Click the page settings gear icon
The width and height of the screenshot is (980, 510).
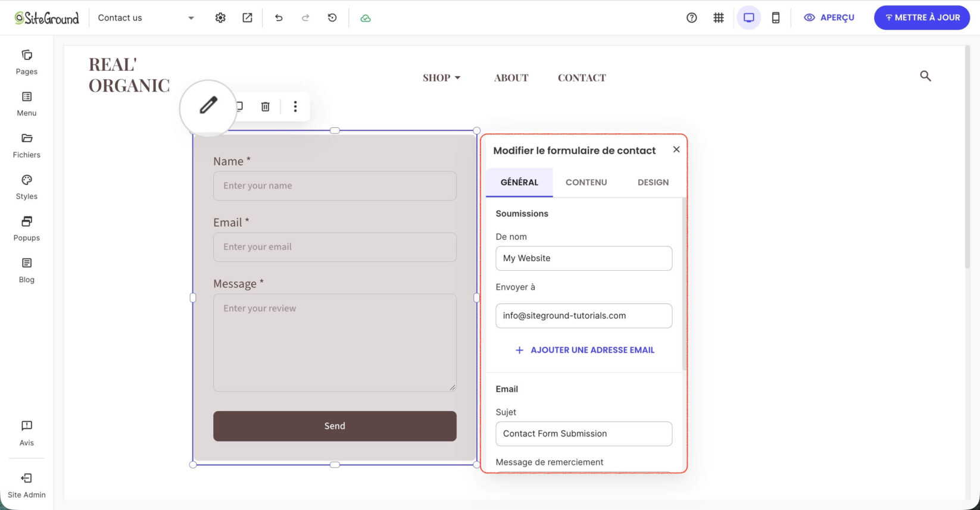pyautogui.click(x=220, y=18)
